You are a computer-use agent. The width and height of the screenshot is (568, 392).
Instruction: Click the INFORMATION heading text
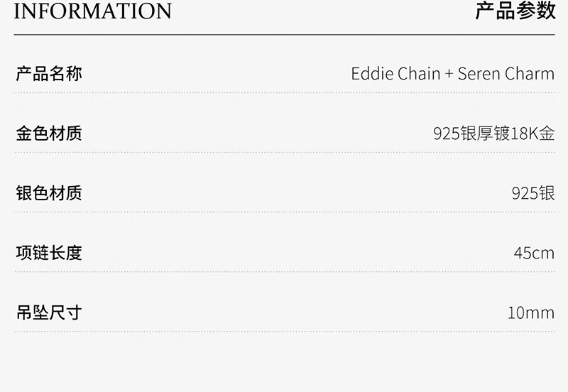(x=92, y=11)
